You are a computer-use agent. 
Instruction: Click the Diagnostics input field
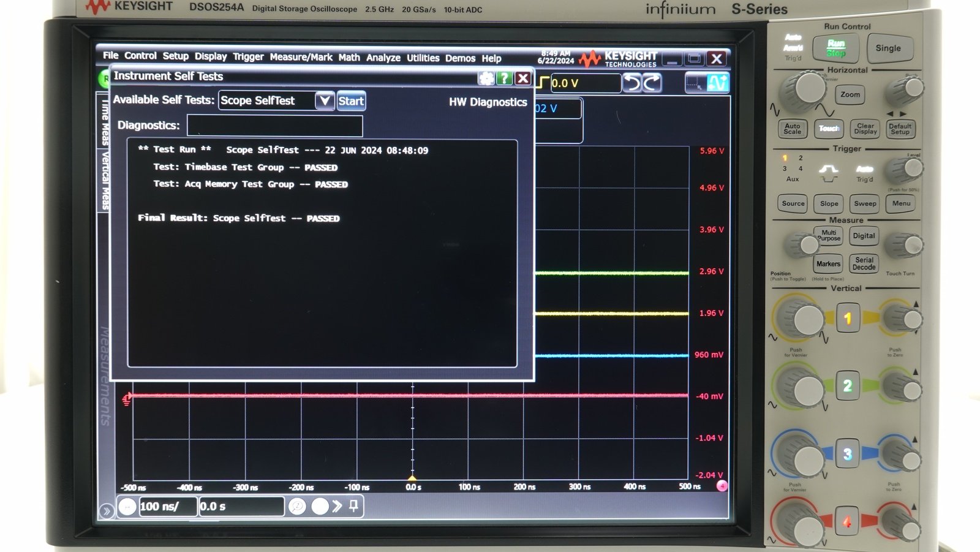274,126
